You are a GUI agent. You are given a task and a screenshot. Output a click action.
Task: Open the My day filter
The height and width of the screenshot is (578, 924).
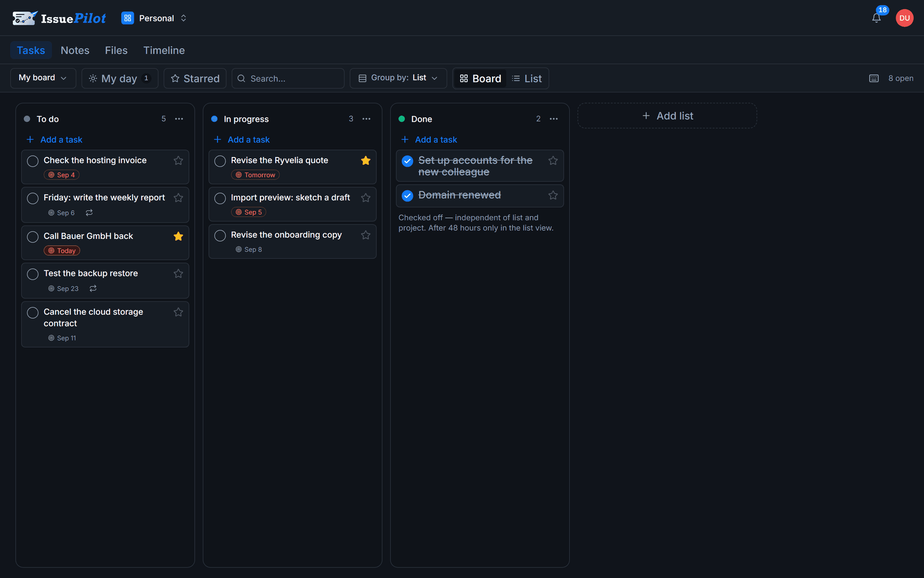click(x=120, y=78)
